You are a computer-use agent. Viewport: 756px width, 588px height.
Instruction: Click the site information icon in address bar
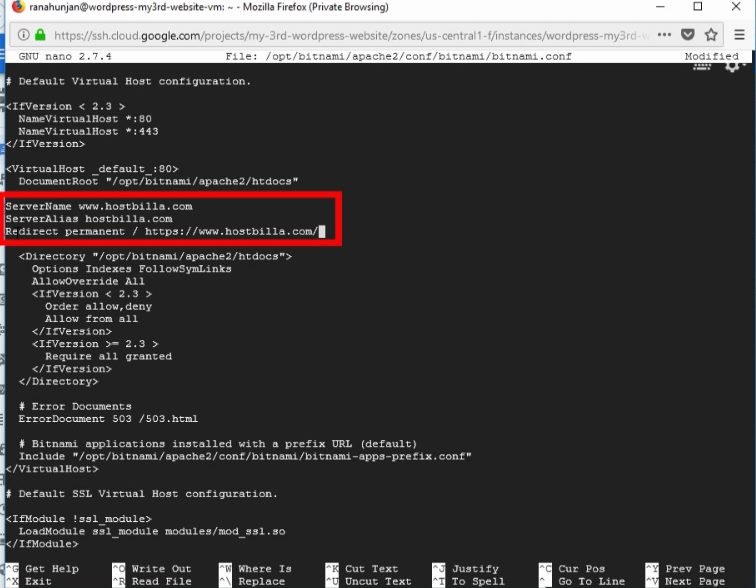(23, 35)
